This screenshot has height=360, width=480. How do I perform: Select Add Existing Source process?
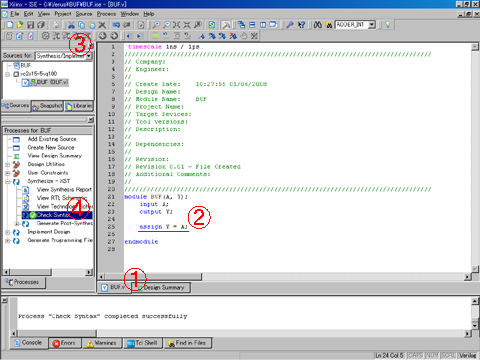(52, 139)
